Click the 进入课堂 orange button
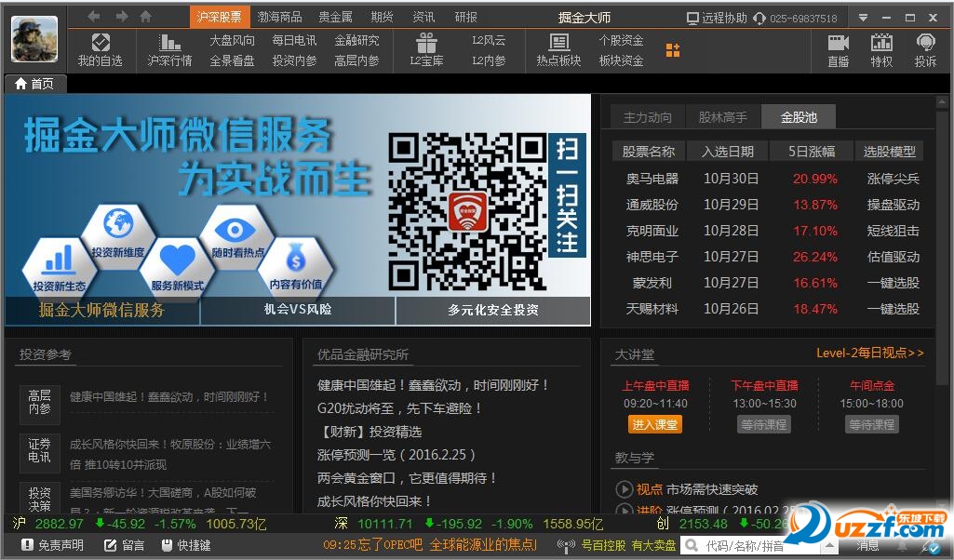Image resolution: width=954 pixels, height=560 pixels. pyautogui.click(x=654, y=424)
